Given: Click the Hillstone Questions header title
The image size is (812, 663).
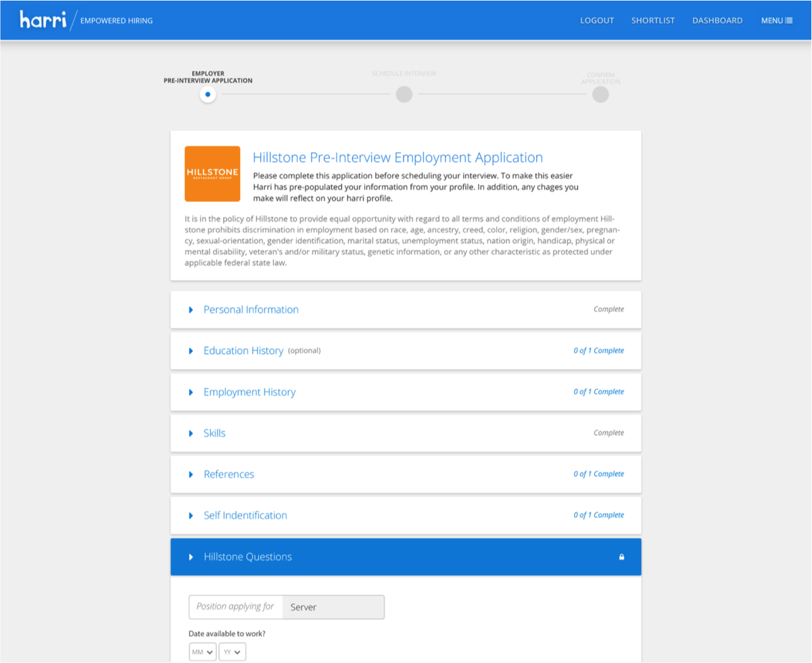Looking at the screenshot, I should point(247,557).
